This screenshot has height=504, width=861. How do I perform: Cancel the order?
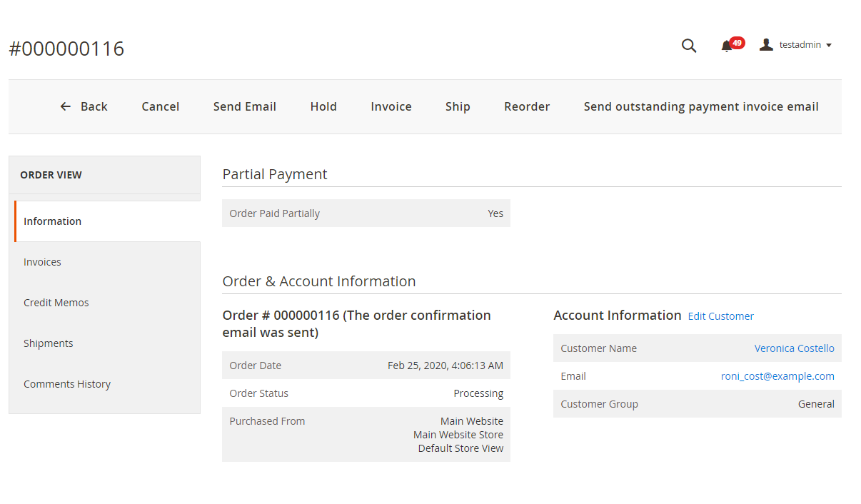click(160, 106)
